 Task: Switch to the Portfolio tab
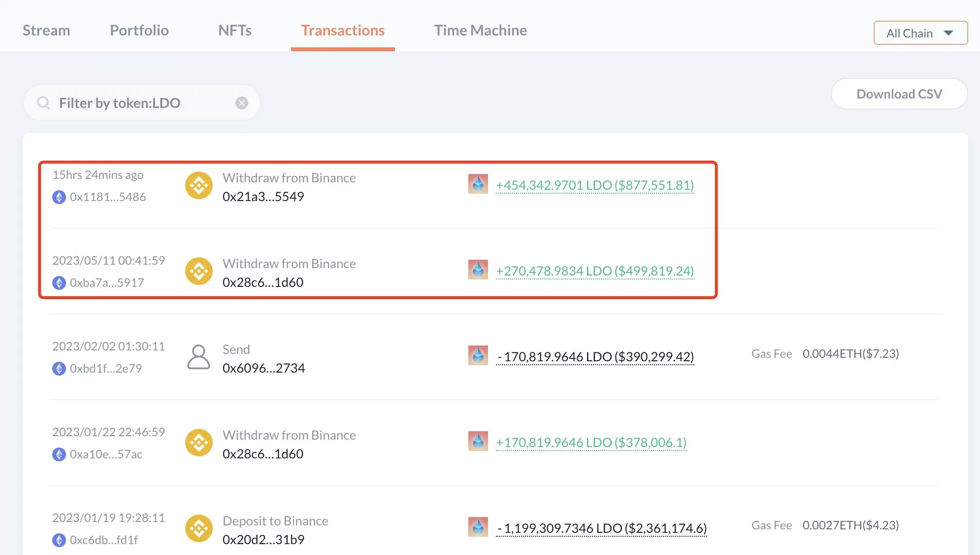tap(139, 31)
